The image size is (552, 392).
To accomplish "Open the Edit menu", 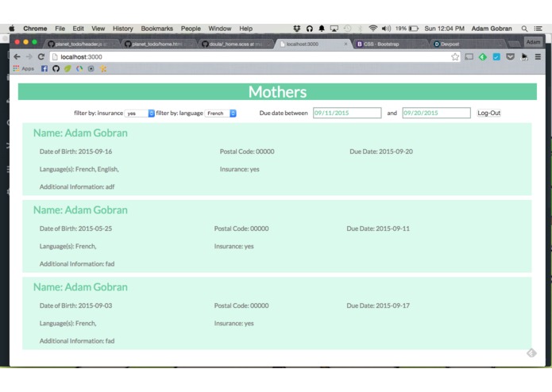I will click(x=78, y=29).
